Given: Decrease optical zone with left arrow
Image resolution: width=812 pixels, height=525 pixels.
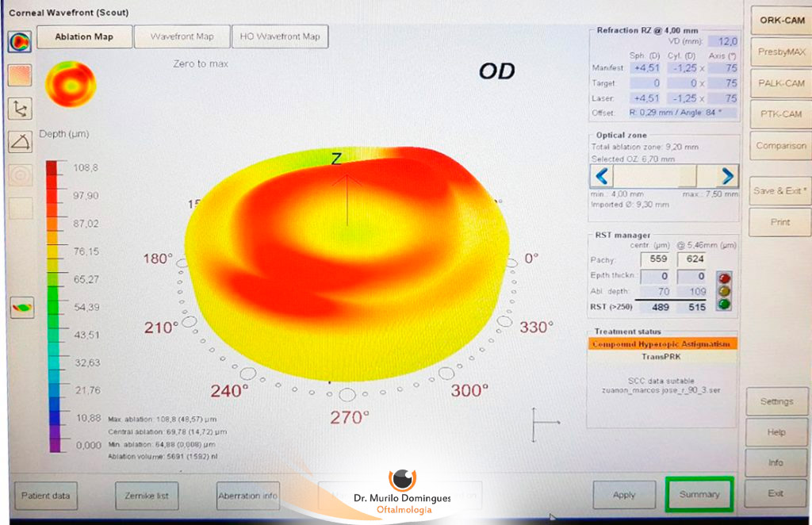Looking at the screenshot, I should 602,175.
